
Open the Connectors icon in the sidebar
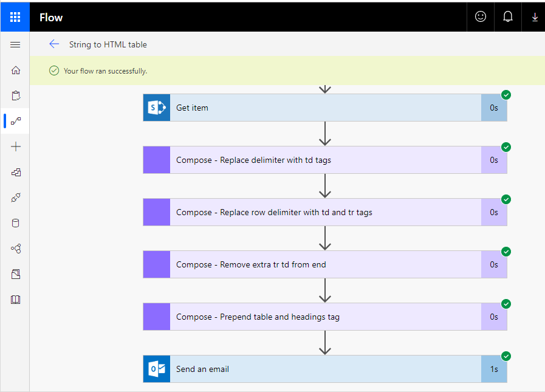click(15, 198)
